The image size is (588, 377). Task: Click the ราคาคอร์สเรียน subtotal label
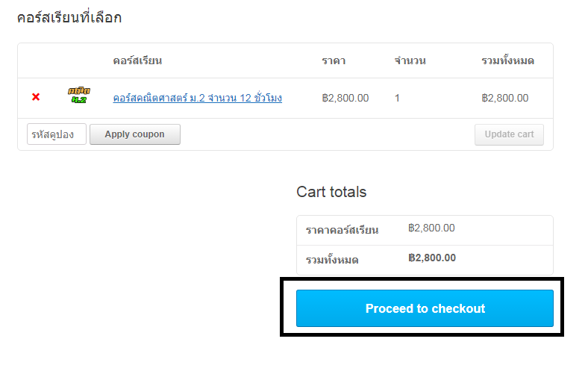[x=342, y=230]
